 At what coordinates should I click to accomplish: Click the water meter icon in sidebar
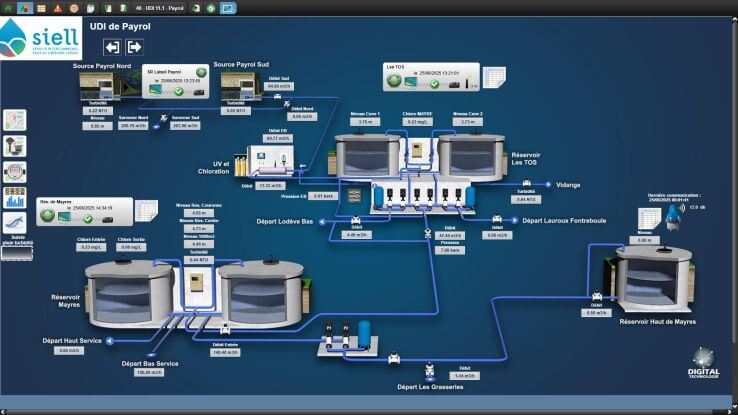click(x=15, y=171)
